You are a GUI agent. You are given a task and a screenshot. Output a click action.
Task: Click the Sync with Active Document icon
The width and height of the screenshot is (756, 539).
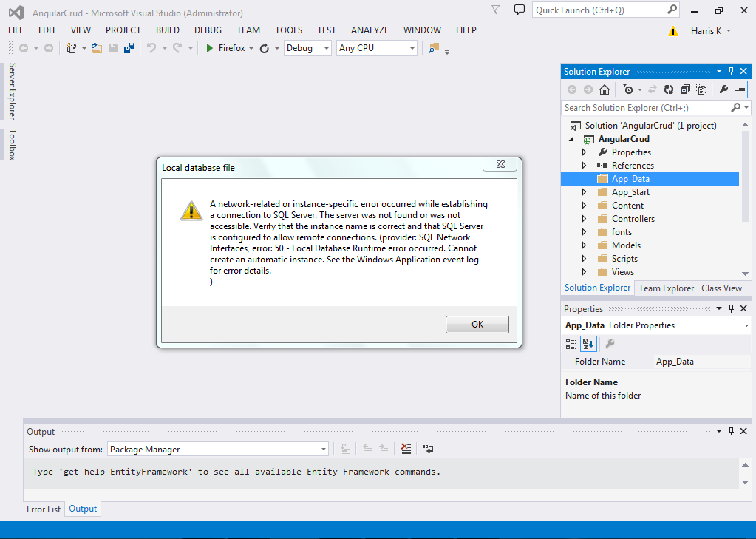tap(653, 89)
